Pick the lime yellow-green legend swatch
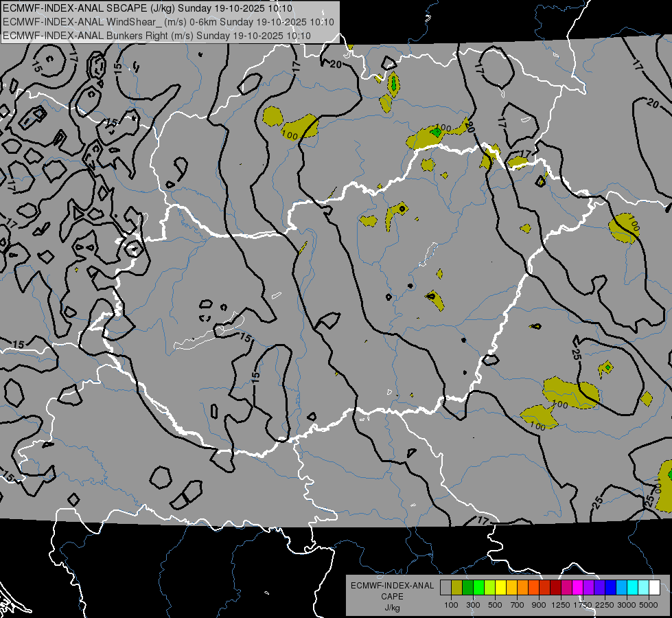The width and height of the screenshot is (672, 618). click(x=489, y=588)
